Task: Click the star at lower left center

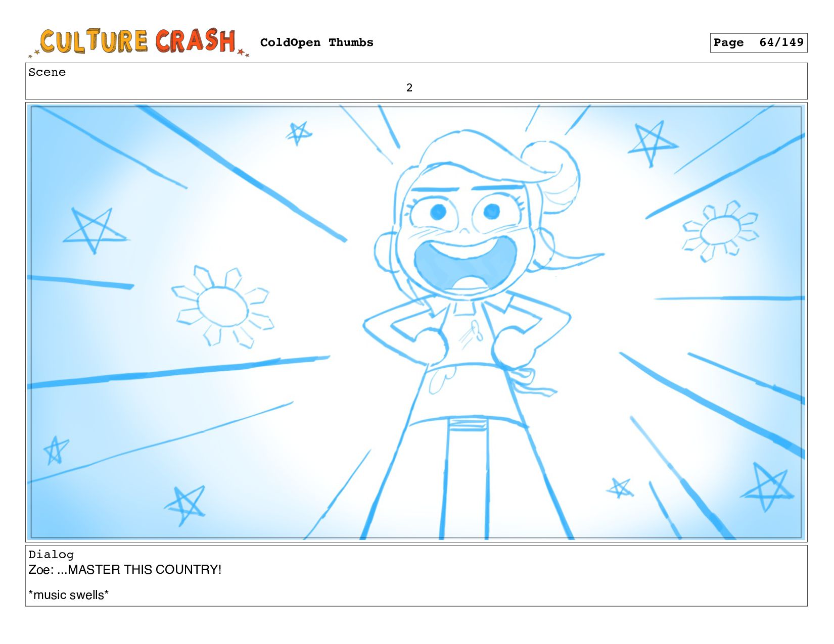Action: (x=186, y=505)
